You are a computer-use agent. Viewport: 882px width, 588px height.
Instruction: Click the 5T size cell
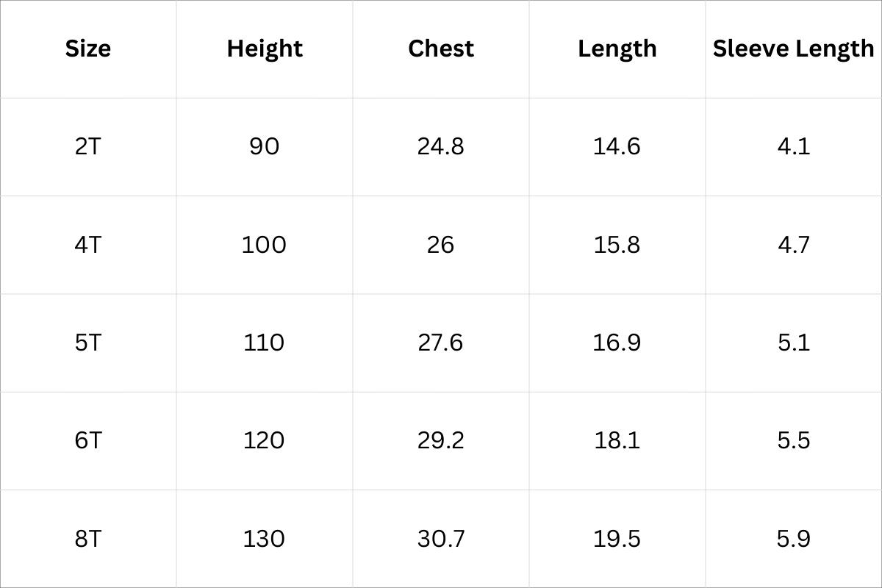pos(88,343)
